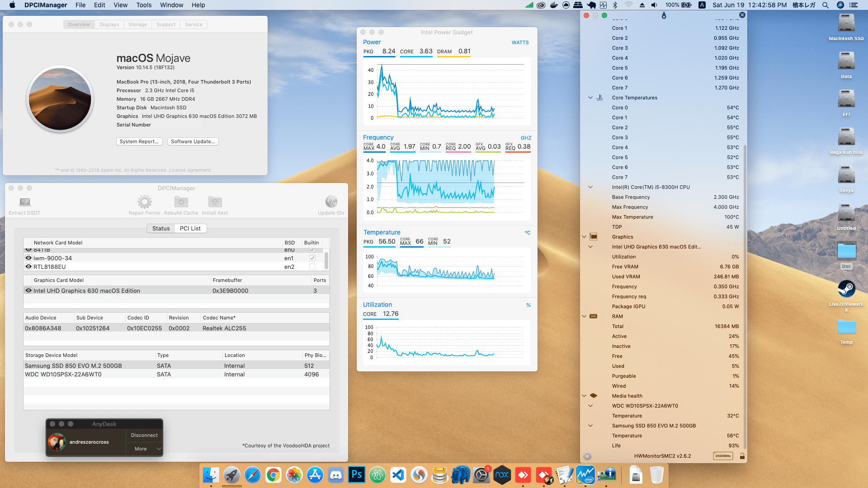
Task: Click eye icon next to iwm-9000-34
Action: pyautogui.click(x=28, y=258)
